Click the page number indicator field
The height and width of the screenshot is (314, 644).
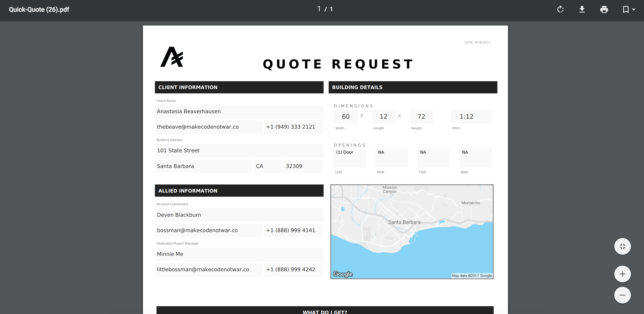click(319, 9)
